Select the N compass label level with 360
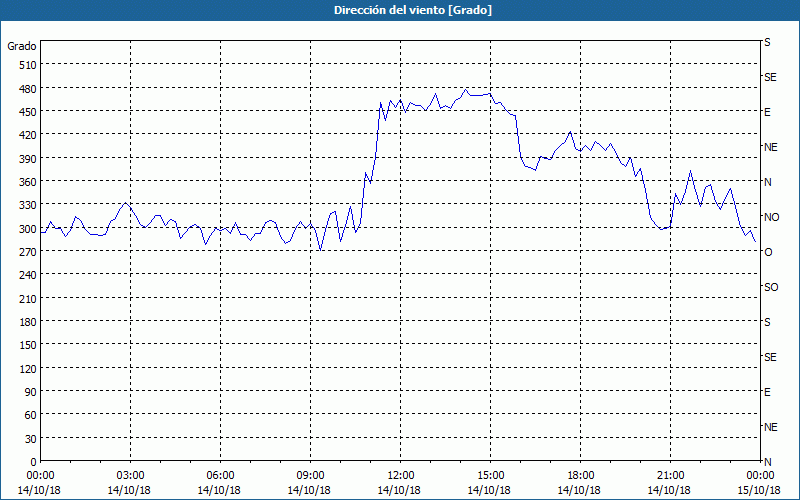The width and height of the screenshot is (800, 500). (767, 182)
